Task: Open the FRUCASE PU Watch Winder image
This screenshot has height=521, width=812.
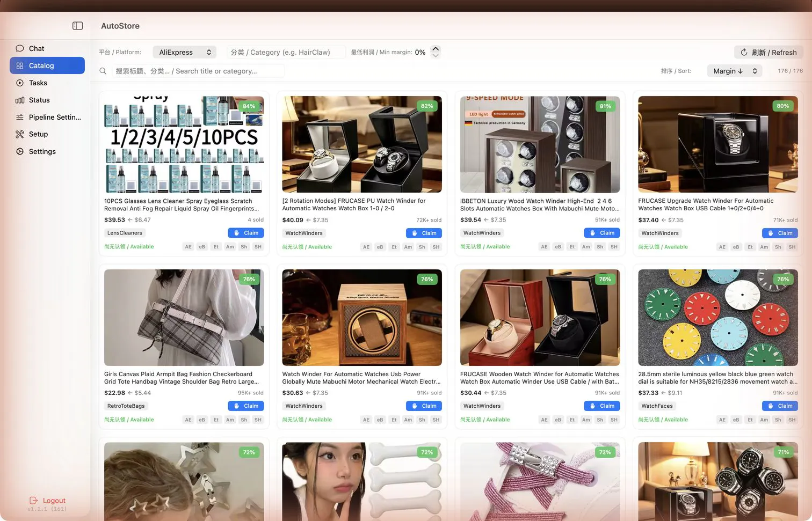Action: (362, 144)
